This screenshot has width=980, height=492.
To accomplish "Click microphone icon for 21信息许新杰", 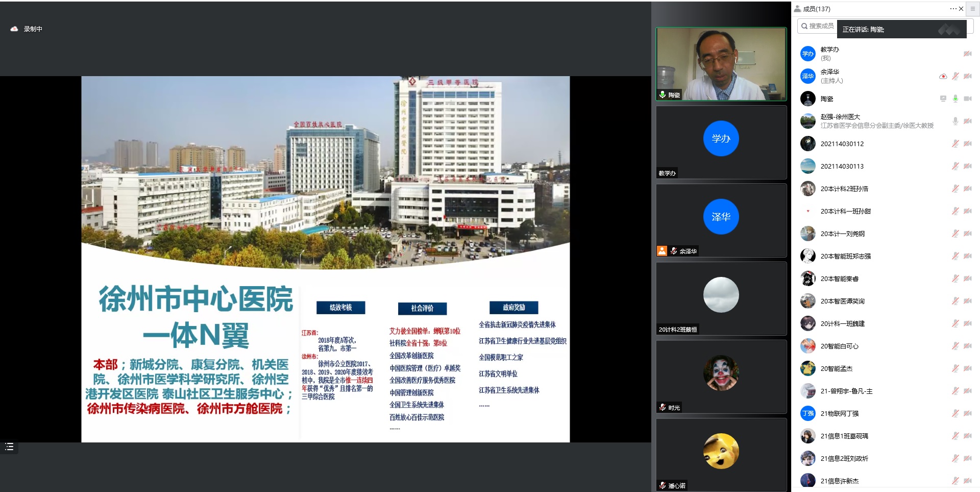I will 955,481.
